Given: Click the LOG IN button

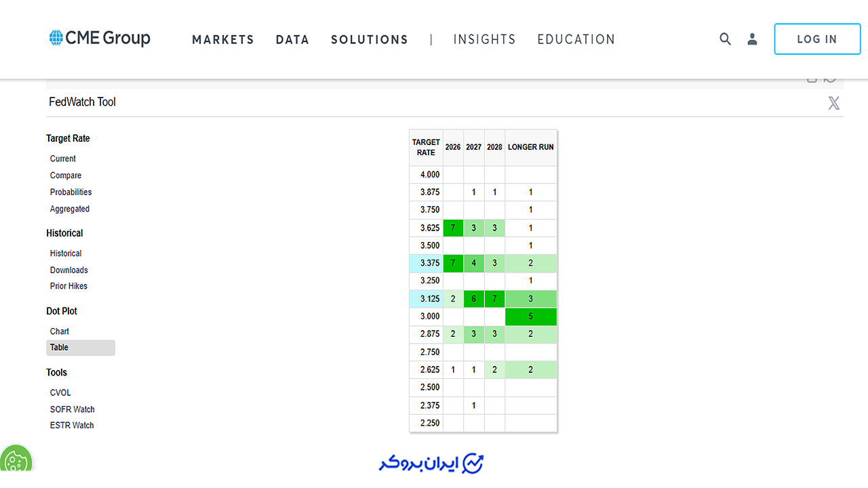Looking at the screenshot, I should coord(816,39).
